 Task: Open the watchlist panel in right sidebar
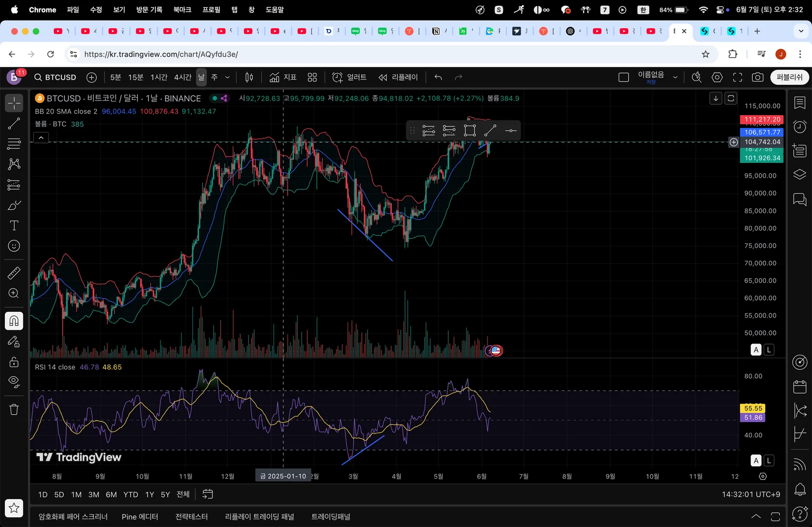point(800,103)
